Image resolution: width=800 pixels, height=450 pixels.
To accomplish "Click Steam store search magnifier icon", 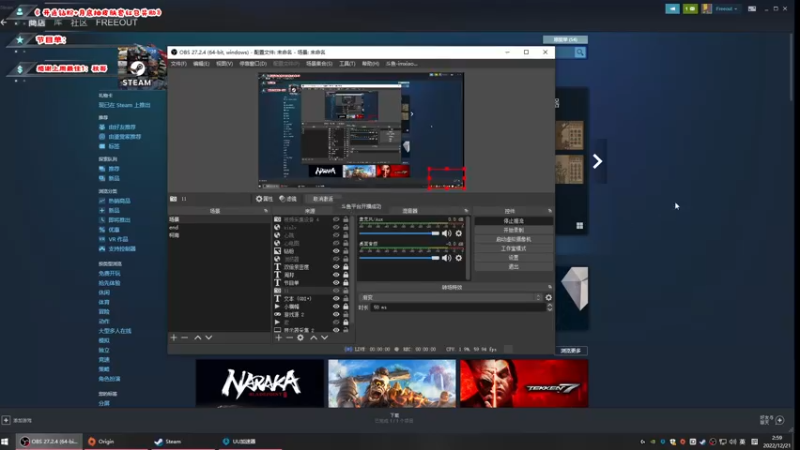I will coord(580,52).
